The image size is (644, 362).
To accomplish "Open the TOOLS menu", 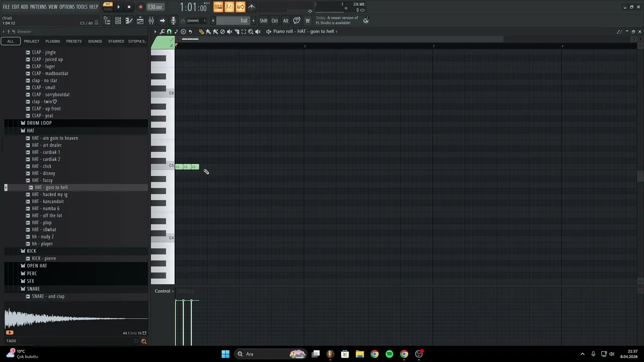I will [x=82, y=7].
